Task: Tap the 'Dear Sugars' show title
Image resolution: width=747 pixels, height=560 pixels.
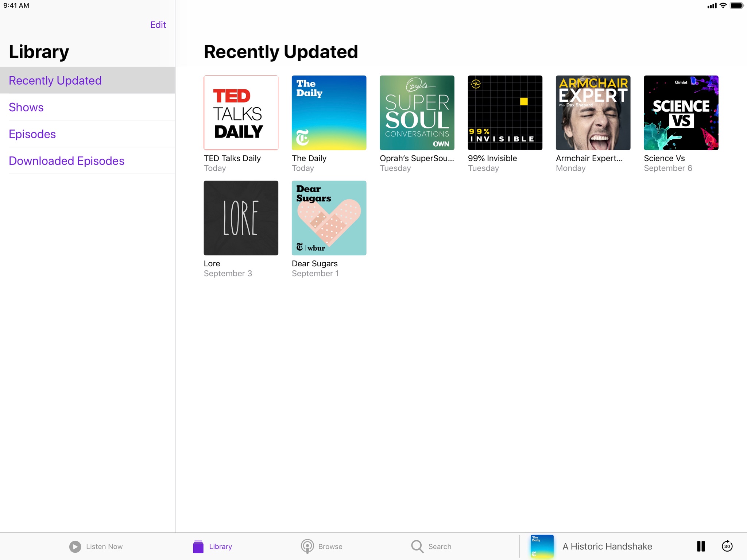Action: click(x=315, y=263)
